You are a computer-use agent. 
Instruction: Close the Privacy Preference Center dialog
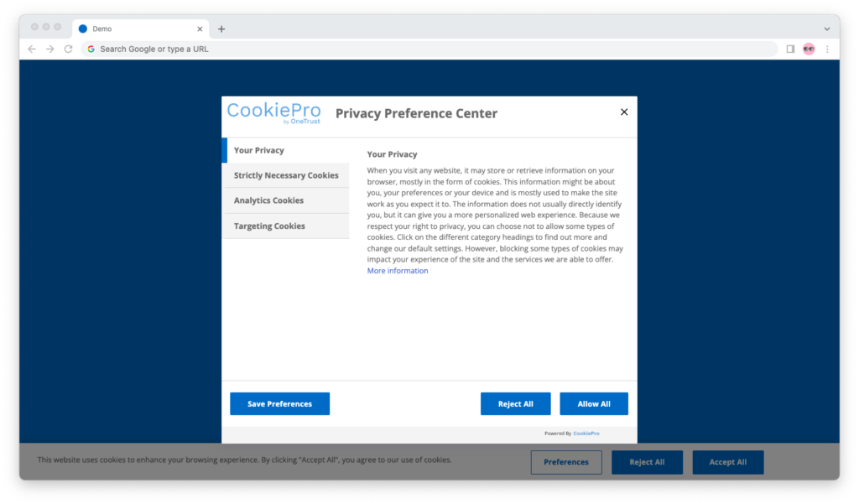coord(624,112)
